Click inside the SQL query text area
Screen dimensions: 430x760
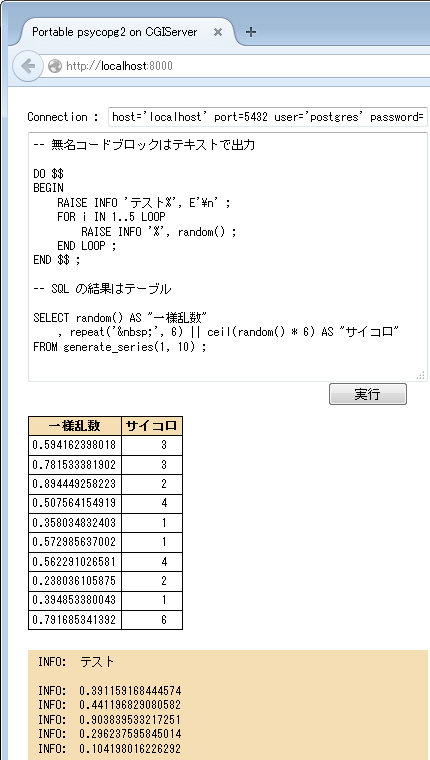point(228,257)
